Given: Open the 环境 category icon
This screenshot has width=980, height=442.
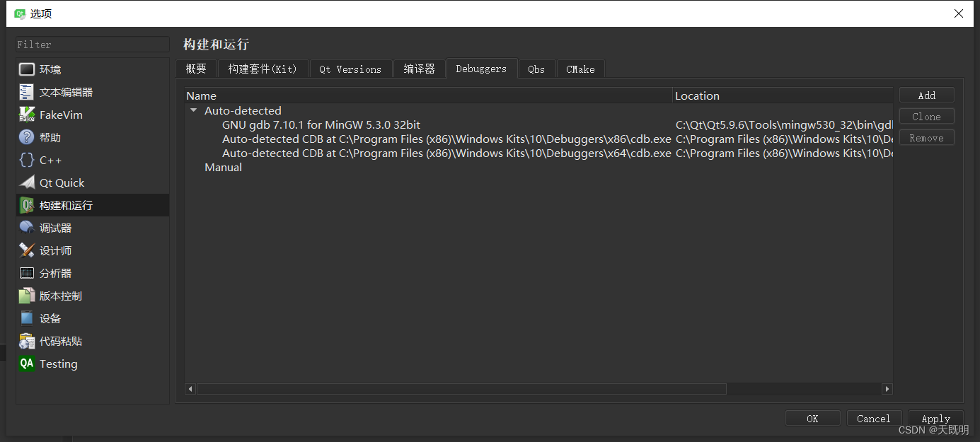Looking at the screenshot, I should tap(27, 69).
